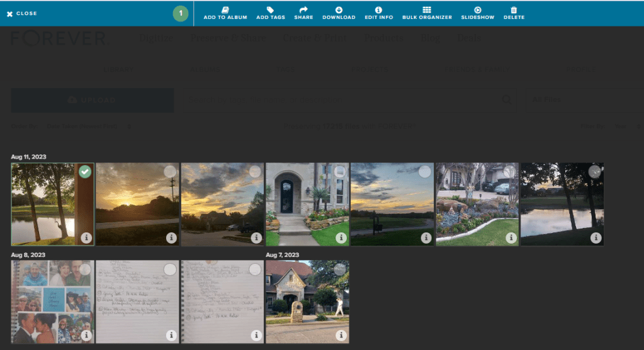Viewport: 644px width, 350px height.
Task: Expand the All Files filter dropdown
Action: point(546,99)
